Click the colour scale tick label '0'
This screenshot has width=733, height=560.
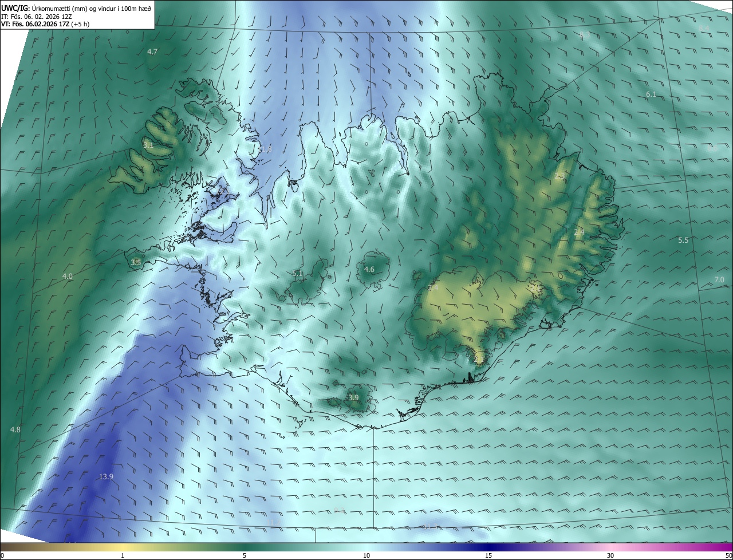point(2,555)
